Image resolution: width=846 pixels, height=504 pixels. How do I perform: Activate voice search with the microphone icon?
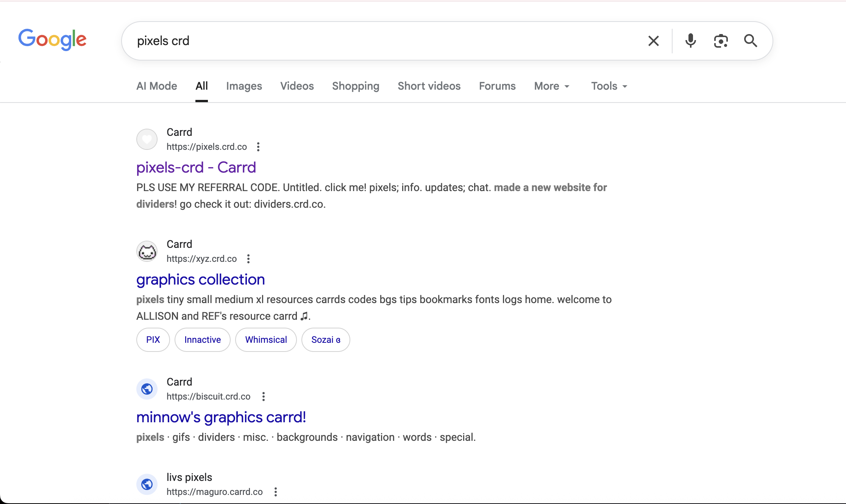690,40
